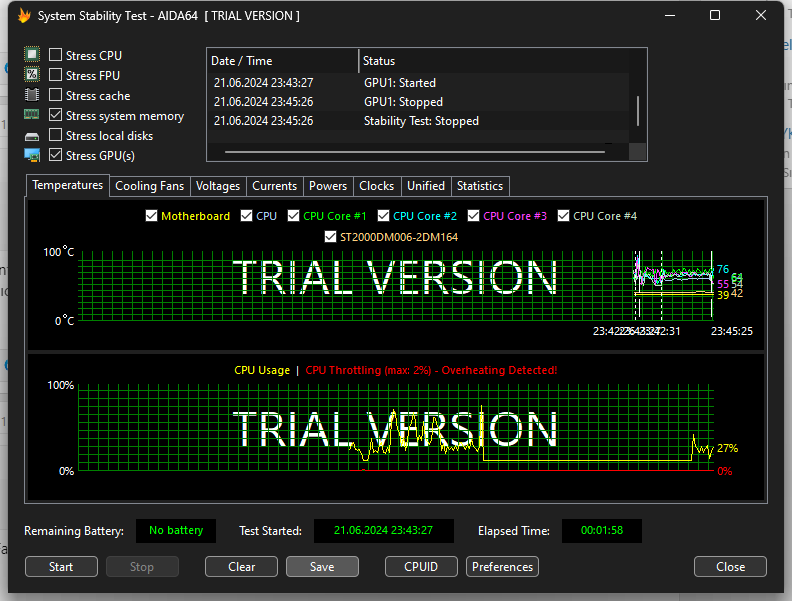
Task: Switch to the Powers tab
Action: coord(328,186)
